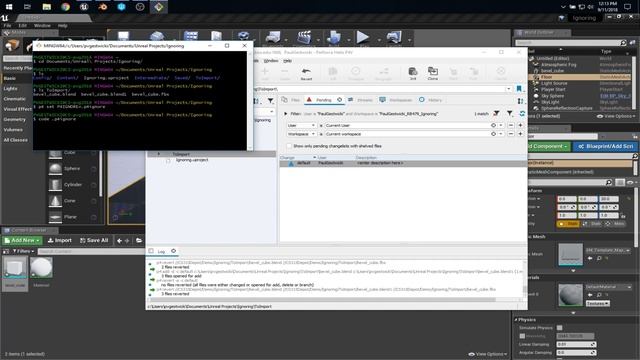Open the static mesh asset dropdown in the Details panel
640x360 pixels.
pos(608,250)
